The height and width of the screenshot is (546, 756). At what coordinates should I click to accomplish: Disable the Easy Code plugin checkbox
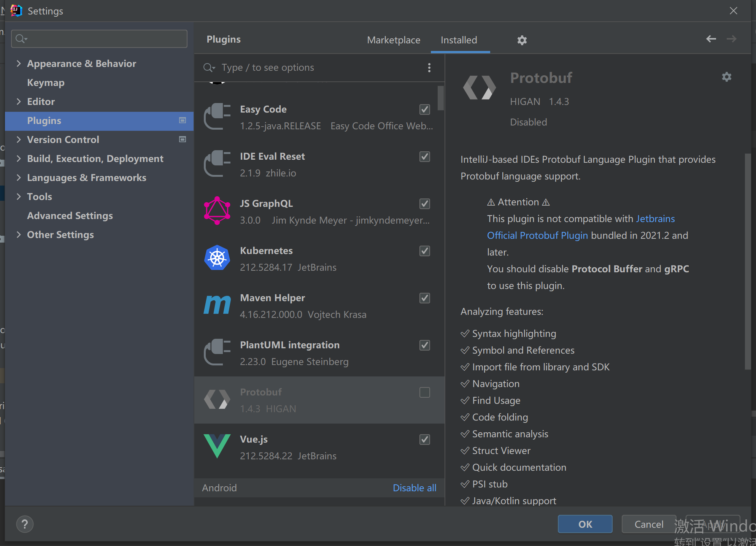[x=424, y=110]
